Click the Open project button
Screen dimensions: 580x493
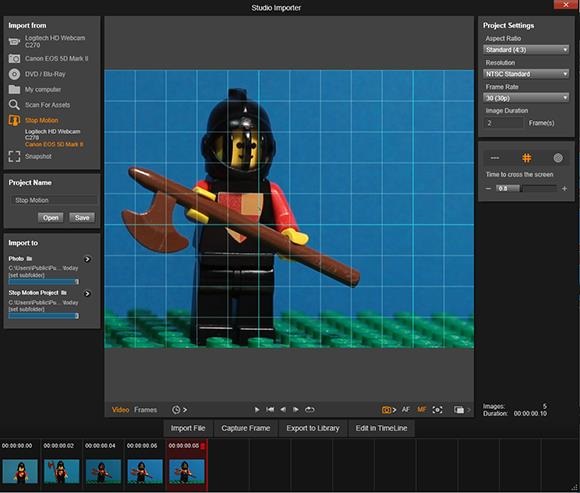[x=50, y=217]
